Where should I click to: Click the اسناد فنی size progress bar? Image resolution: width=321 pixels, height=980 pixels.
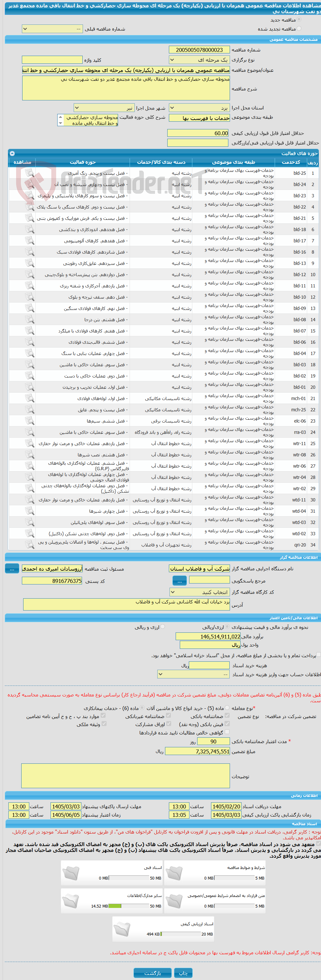[x=129, y=878]
